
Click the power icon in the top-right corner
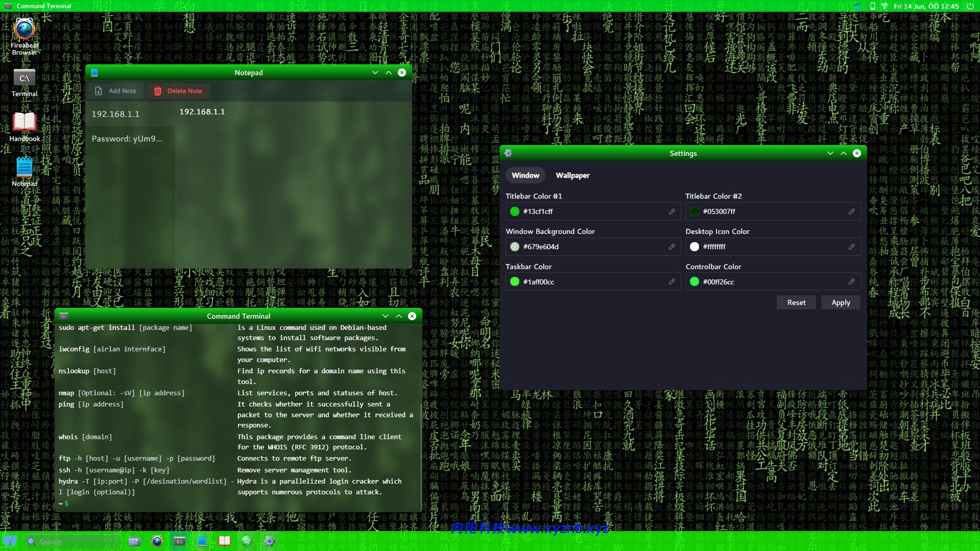tap(969, 6)
